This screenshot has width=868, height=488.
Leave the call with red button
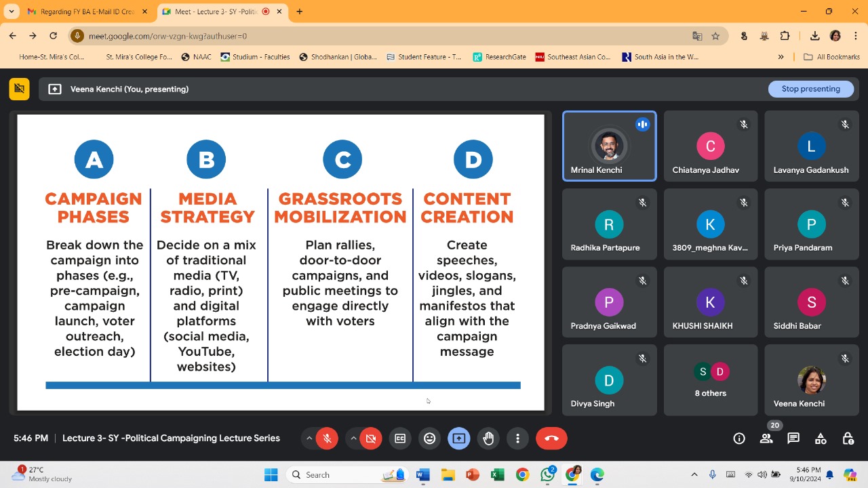(551, 439)
